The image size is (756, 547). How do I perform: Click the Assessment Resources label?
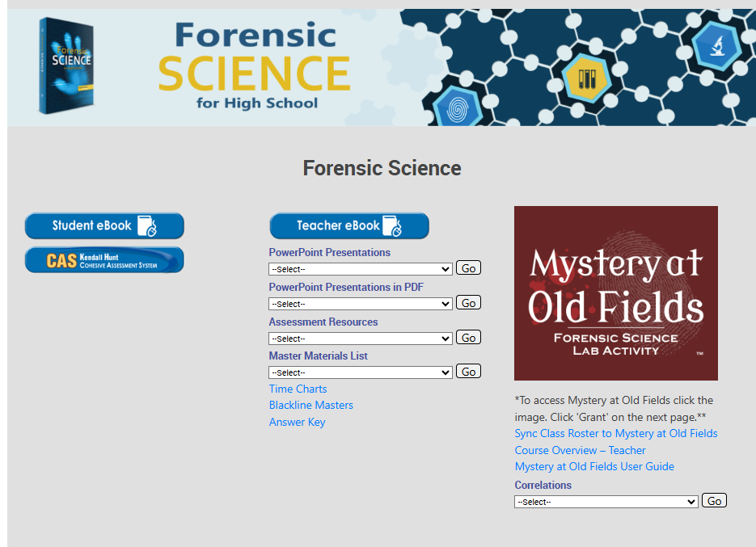point(323,322)
